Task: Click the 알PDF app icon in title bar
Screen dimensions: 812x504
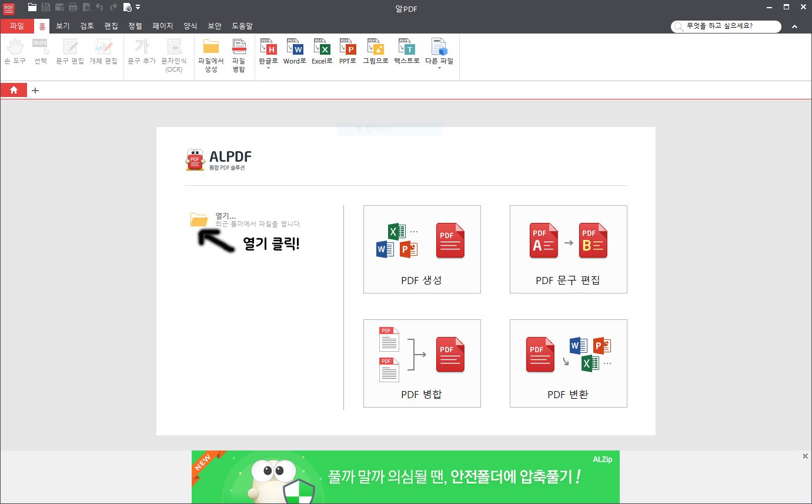Action: [x=9, y=8]
